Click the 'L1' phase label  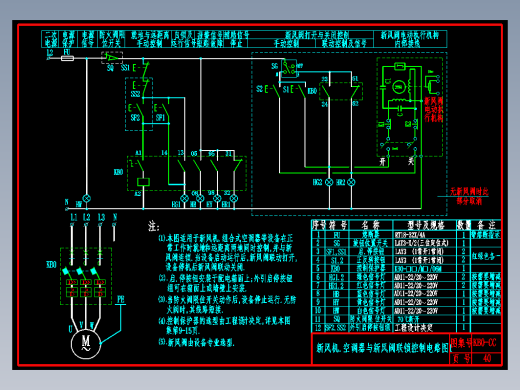click(x=74, y=218)
